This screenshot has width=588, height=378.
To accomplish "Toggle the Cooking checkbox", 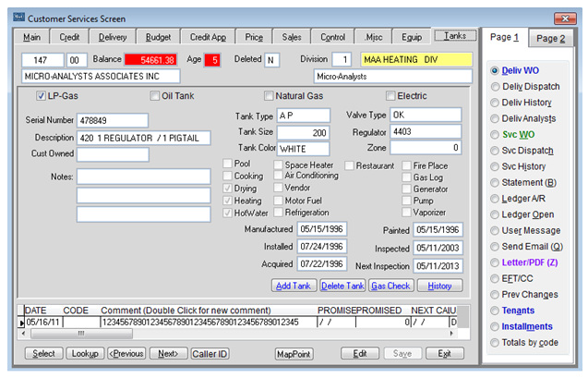I will (x=227, y=176).
